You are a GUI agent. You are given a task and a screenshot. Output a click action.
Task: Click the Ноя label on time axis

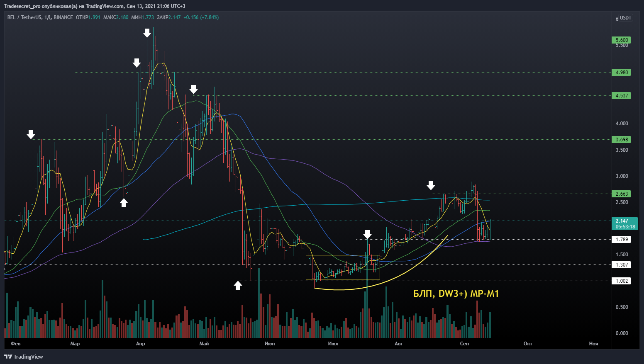pyautogui.click(x=594, y=344)
